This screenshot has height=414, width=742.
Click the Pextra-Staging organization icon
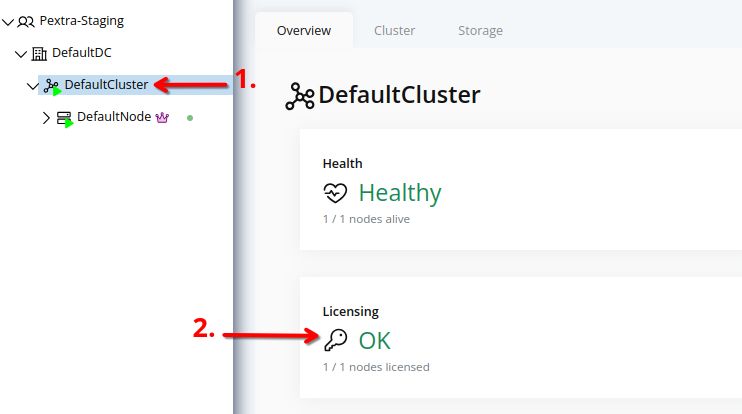coord(27,21)
